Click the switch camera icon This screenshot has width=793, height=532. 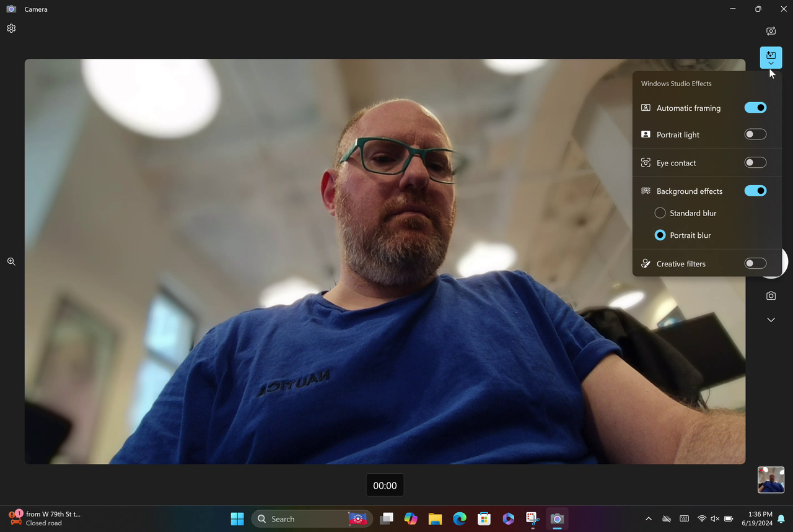point(771,31)
